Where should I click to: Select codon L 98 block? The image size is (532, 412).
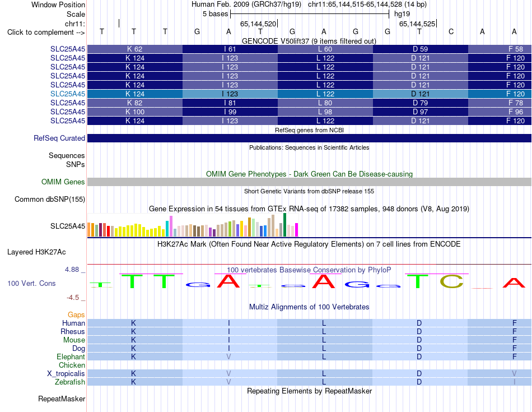pos(325,112)
